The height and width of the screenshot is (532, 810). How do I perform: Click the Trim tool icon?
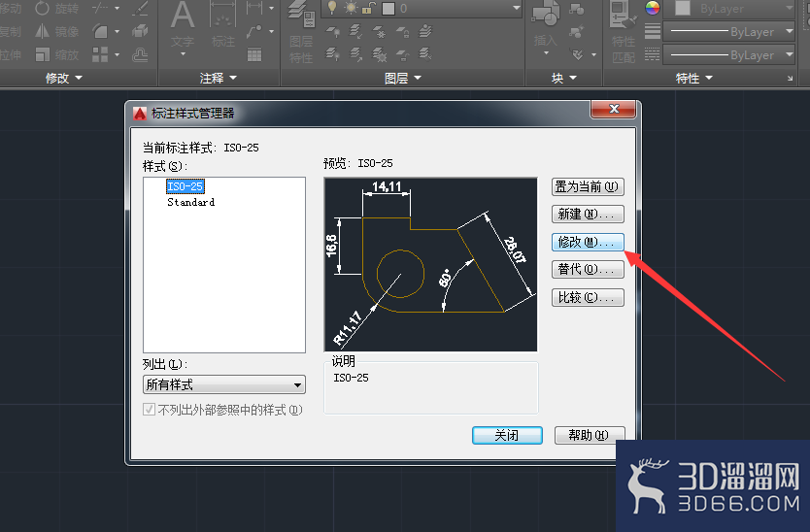pos(99,9)
